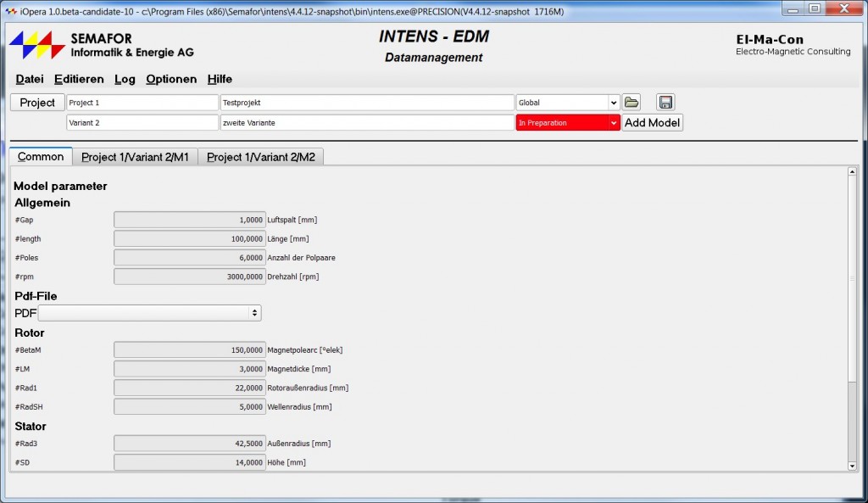Click the #Gap Luftspalt value field
Viewport: 868px width, 503px height.
coord(190,220)
